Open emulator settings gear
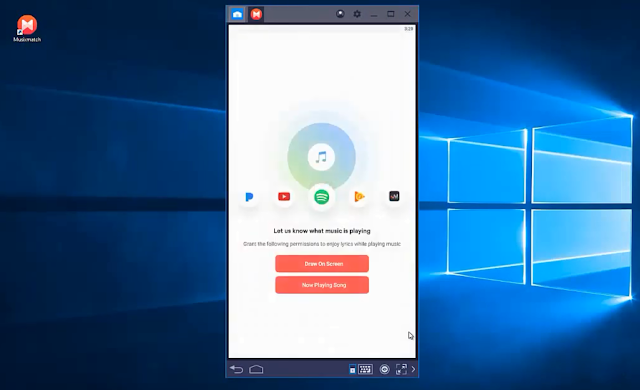 click(357, 14)
